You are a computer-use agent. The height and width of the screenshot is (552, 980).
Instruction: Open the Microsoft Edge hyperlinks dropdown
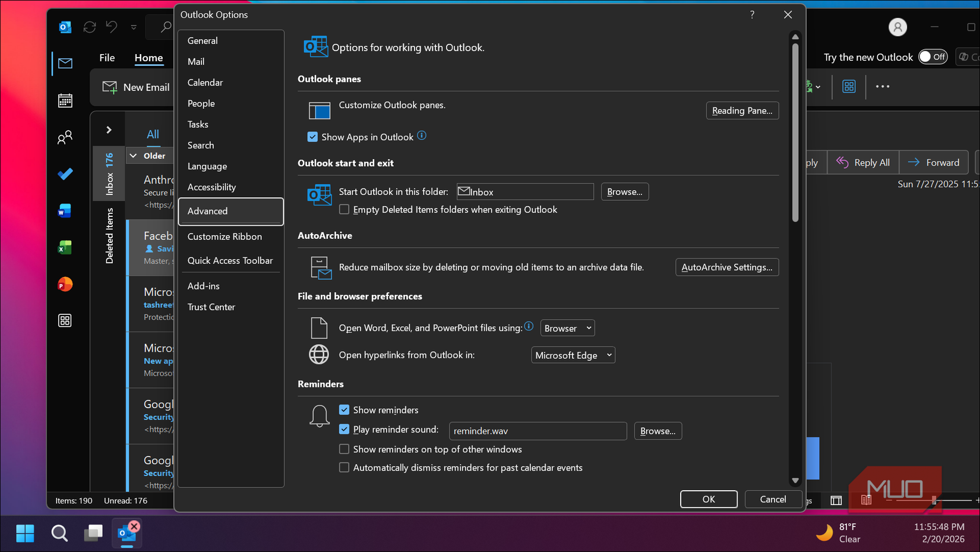[x=573, y=355]
